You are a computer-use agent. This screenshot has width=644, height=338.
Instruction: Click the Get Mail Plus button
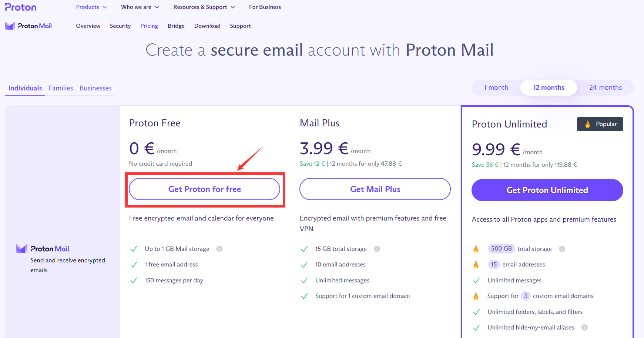point(375,189)
